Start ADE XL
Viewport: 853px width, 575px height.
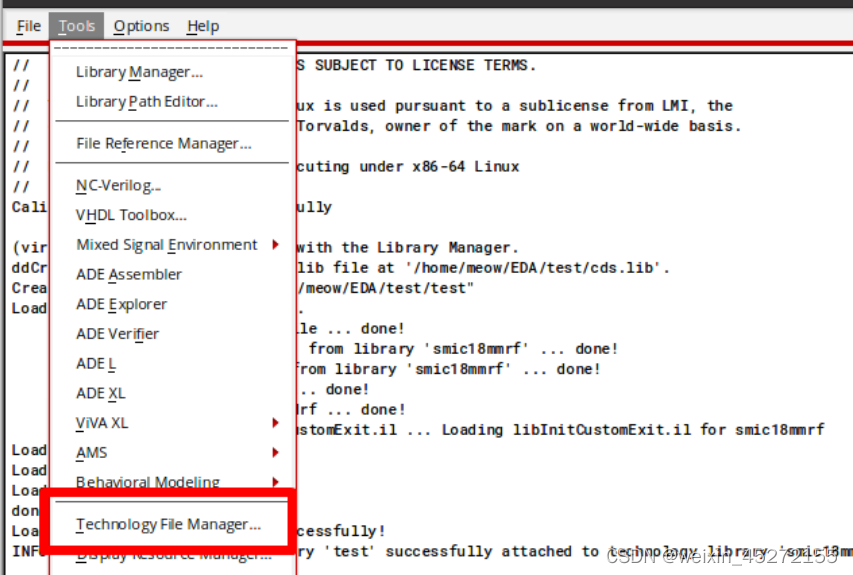click(x=100, y=393)
